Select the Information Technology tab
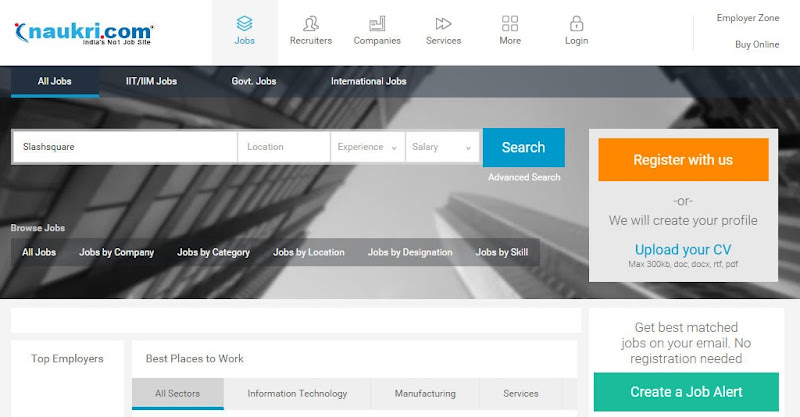This screenshot has width=800, height=417. click(297, 394)
